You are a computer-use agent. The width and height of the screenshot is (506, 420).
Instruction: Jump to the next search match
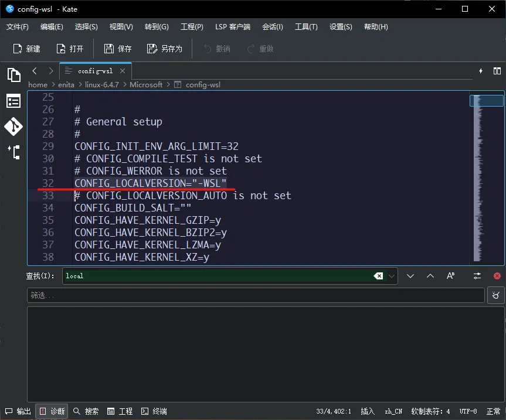[410, 276]
